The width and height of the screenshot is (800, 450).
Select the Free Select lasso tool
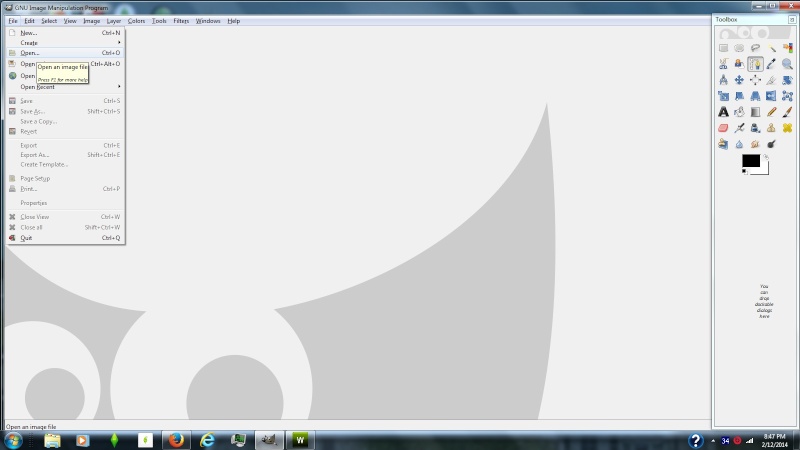[x=755, y=48]
